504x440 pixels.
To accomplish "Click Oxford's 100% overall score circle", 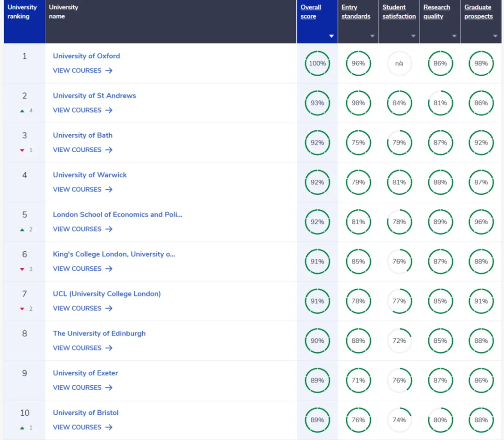I will pyautogui.click(x=317, y=64).
